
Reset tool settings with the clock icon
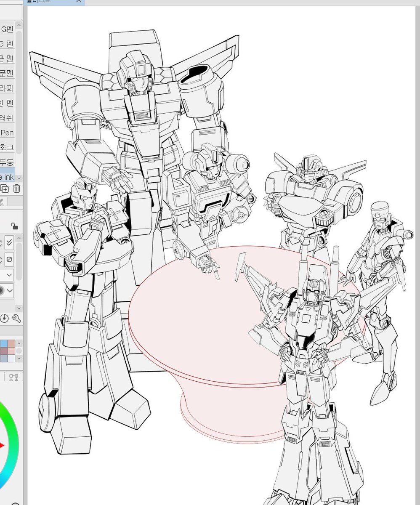(x=4, y=318)
